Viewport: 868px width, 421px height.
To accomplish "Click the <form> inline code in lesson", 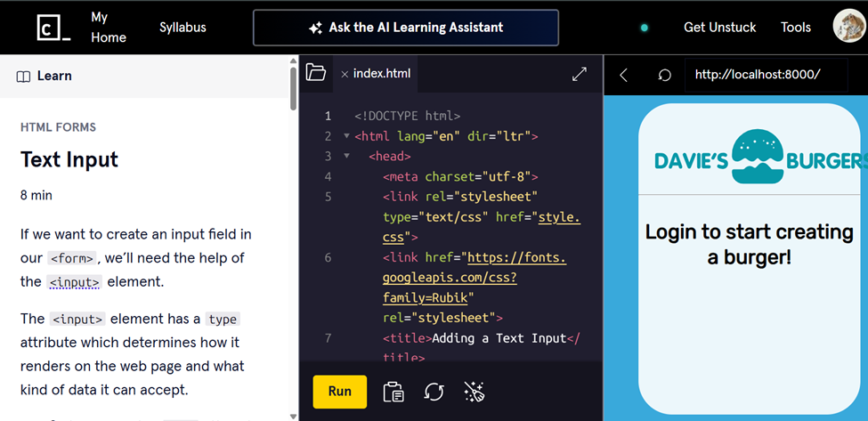I will pos(72,258).
